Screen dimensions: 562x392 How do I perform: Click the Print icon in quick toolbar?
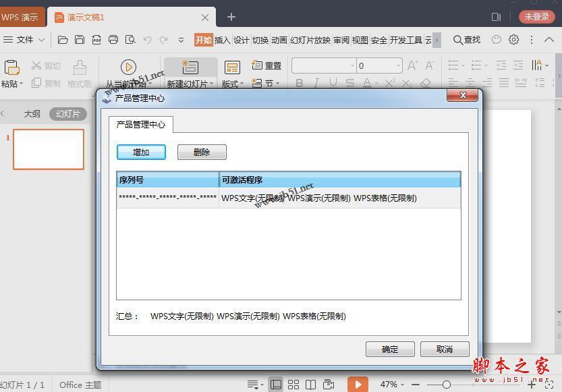[x=113, y=39]
